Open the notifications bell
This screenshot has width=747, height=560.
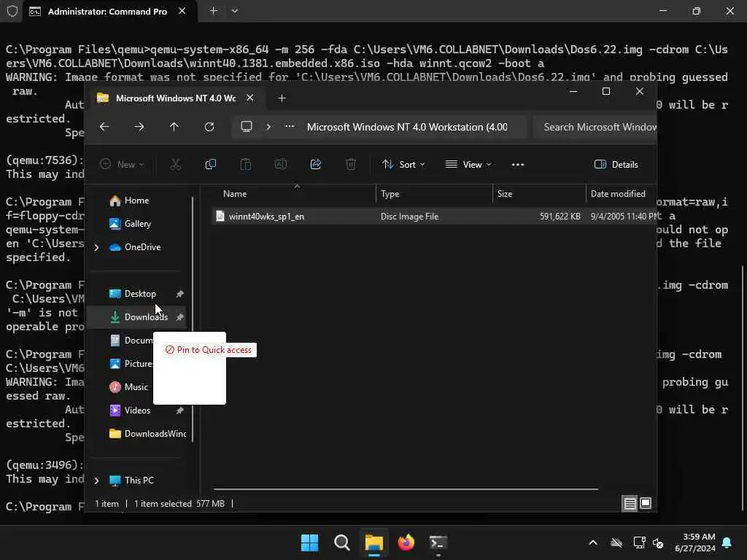pyautogui.click(x=727, y=542)
